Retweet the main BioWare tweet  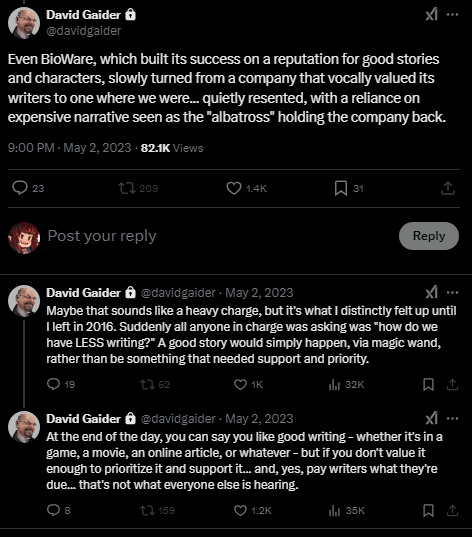coord(127,188)
